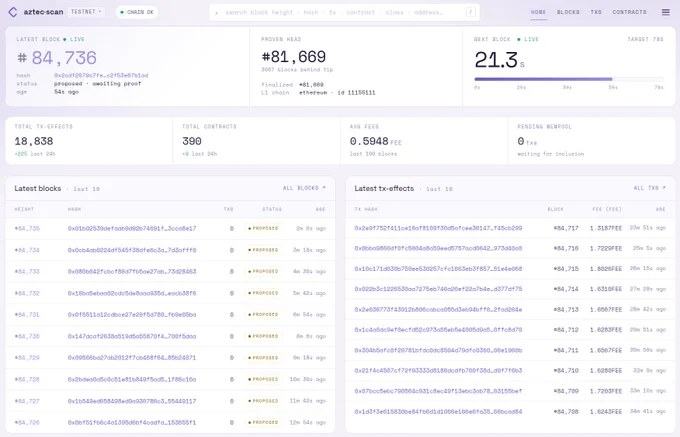Open tx hash in the block #84,709 row
Viewport: 680px width, 437px height.
[438, 391]
